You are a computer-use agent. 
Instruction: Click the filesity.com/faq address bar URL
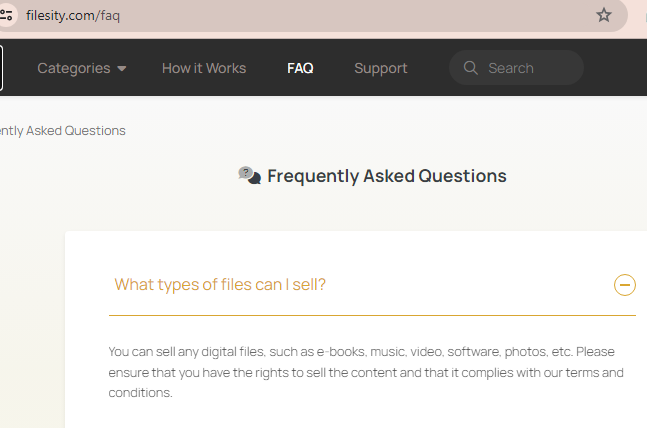(73, 16)
